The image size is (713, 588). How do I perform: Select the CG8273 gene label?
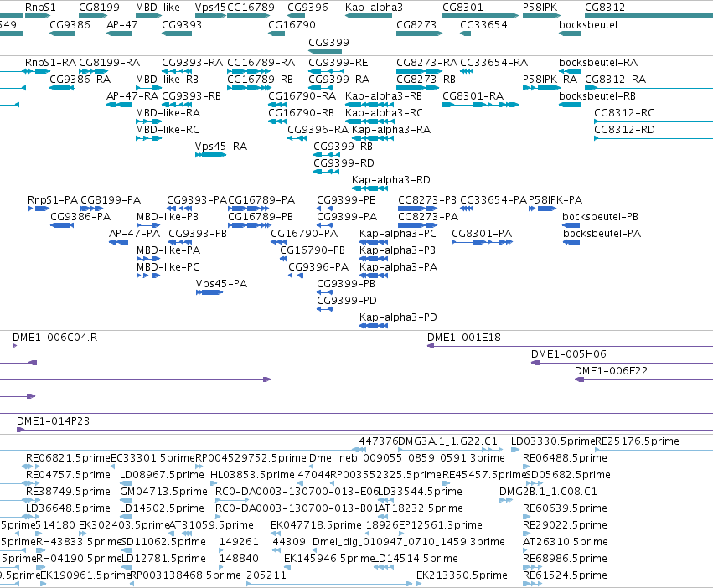[x=416, y=24]
